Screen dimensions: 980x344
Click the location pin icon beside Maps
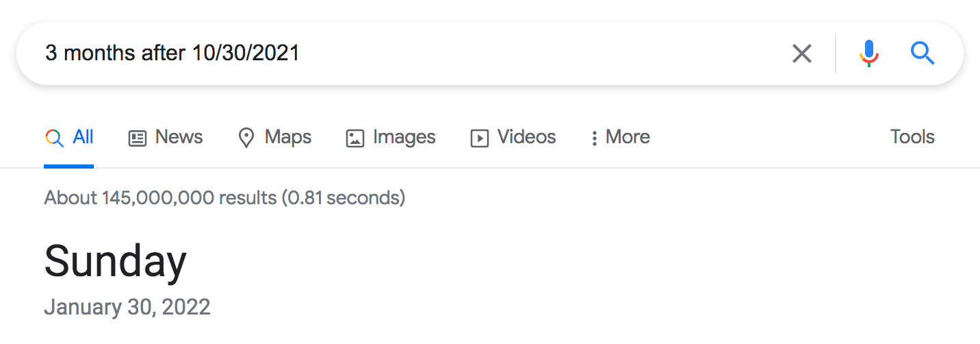coord(246,138)
